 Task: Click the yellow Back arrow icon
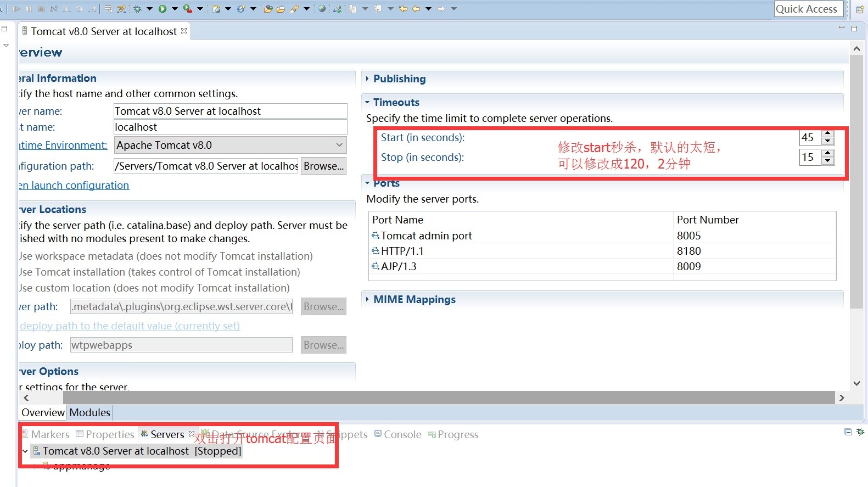[x=416, y=9]
